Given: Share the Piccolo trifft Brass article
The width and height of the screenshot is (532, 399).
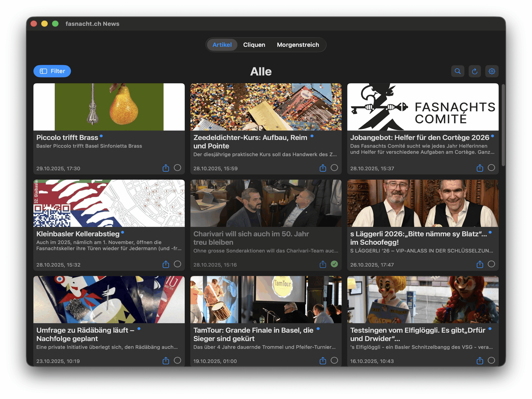Looking at the screenshot, I should coord(166,168).
